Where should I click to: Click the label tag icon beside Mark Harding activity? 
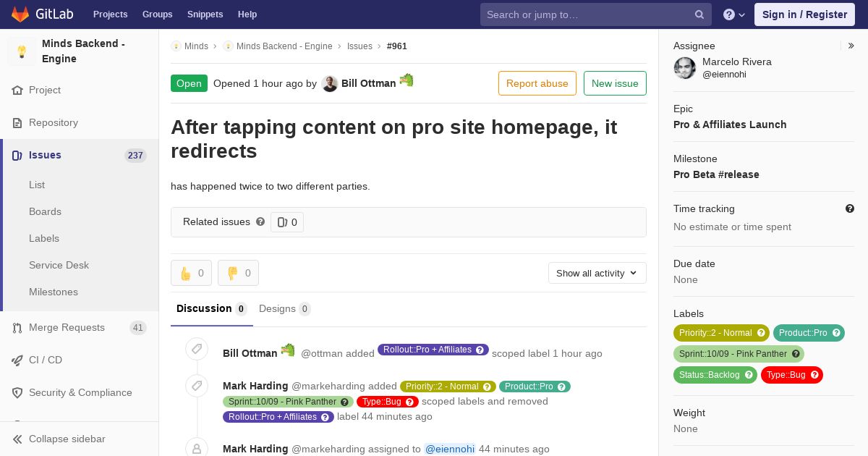point(197,386)
